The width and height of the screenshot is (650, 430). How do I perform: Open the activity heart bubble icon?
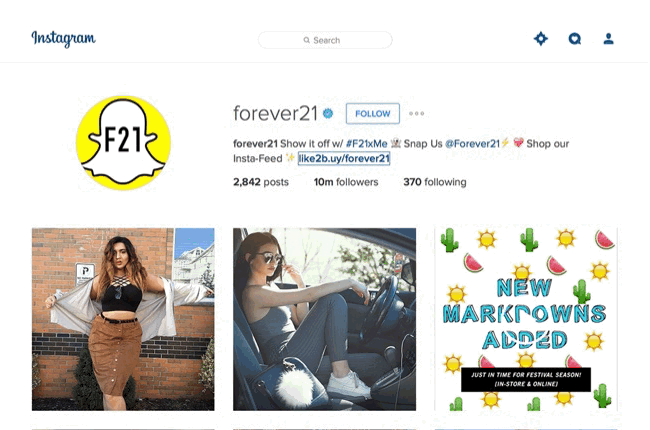tap(575, 39)
